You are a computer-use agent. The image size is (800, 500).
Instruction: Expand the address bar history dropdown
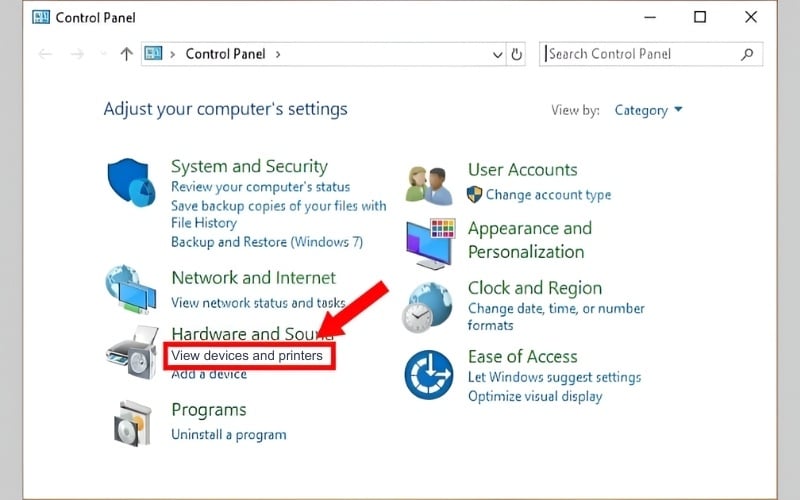(x=498, y=54)
